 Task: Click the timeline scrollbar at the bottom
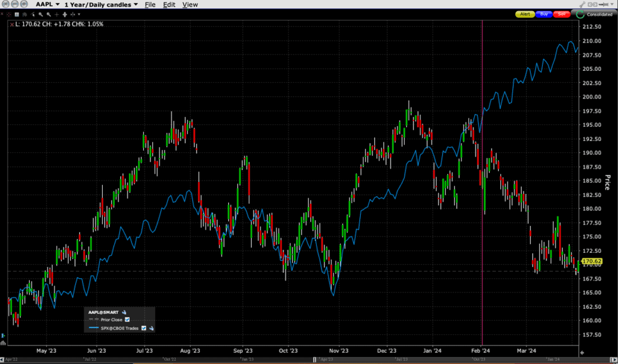[x=309, y=358]
